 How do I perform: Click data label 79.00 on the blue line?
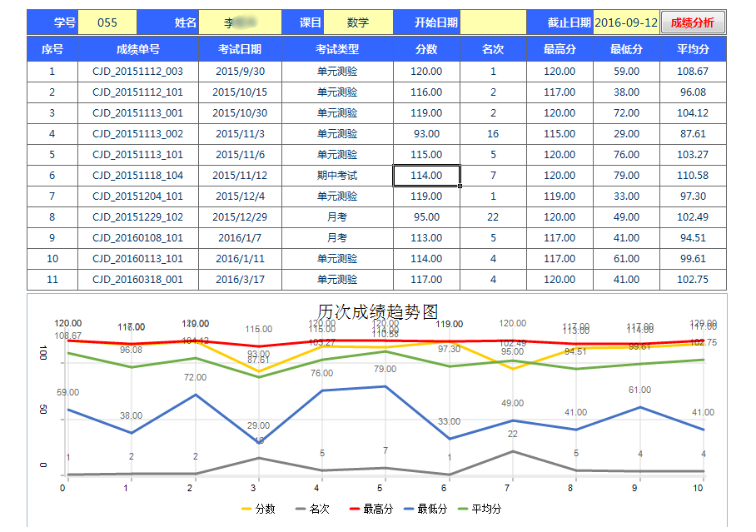pyautogui.click(x=385, y=369)
